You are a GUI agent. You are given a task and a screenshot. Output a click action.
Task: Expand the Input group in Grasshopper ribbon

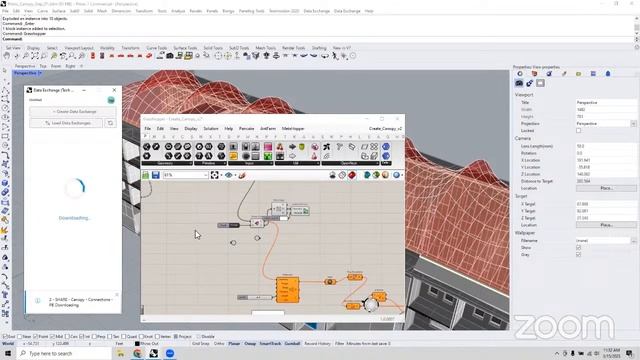(x=250, y=163)
